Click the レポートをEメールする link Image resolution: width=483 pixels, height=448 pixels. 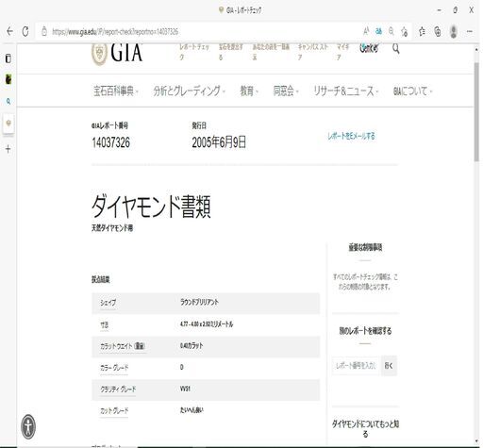tap(351, 136)
